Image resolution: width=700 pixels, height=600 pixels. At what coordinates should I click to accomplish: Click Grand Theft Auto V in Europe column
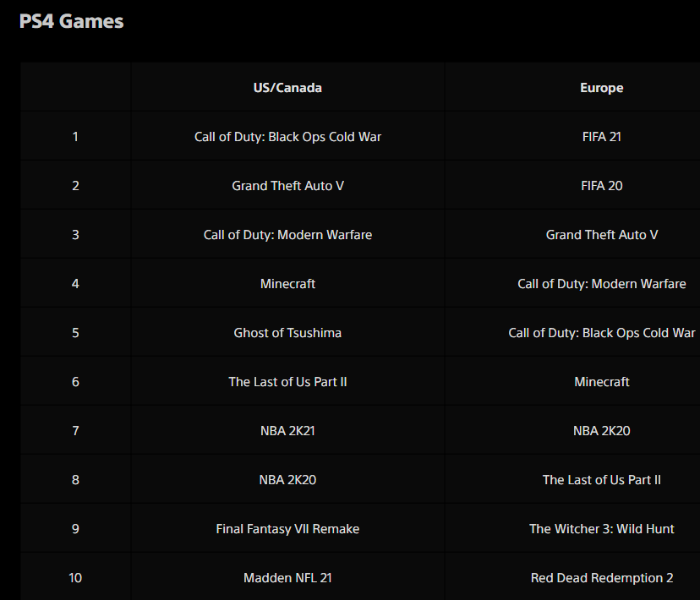pyautogui.click(x=601, y=235)
